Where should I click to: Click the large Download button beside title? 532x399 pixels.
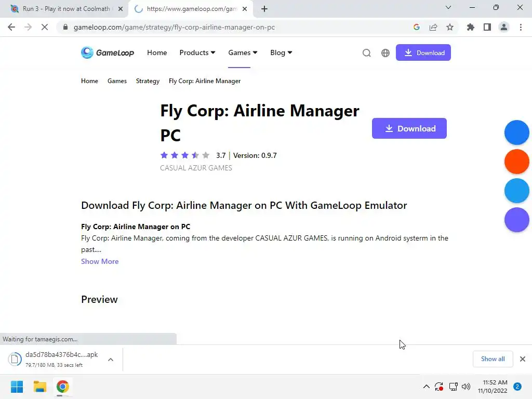[x=409, y=128]
